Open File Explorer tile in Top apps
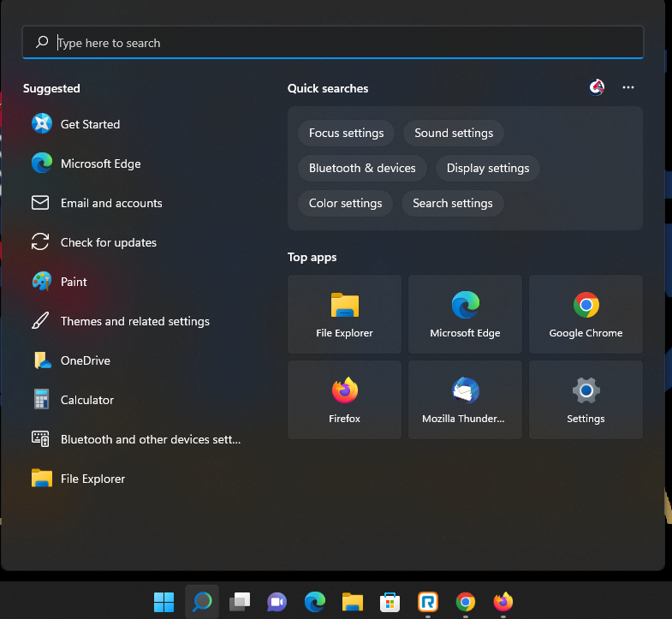Image resolution: width=672 pixels, height=619 pixels. pos(345,314)
